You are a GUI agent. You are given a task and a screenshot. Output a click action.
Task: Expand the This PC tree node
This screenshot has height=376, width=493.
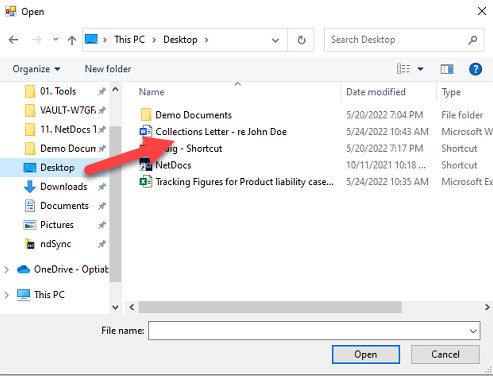coord(6,295)
